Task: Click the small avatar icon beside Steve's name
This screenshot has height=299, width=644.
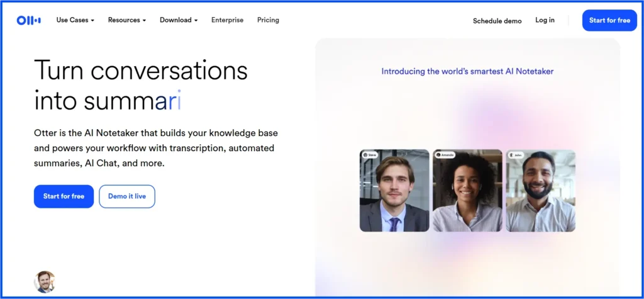Action: (365, 155)
